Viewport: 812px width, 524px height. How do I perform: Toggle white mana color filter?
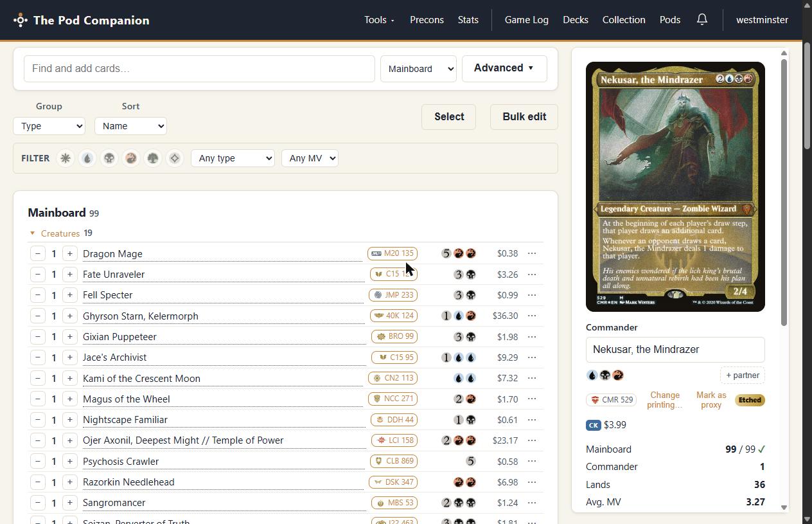pos(66,158)
